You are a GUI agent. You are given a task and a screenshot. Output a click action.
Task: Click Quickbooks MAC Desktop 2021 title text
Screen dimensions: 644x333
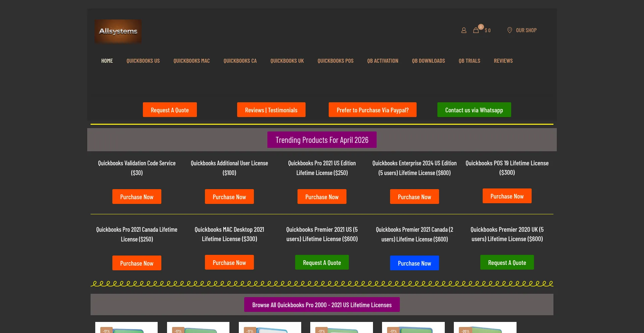coord(229,234)
